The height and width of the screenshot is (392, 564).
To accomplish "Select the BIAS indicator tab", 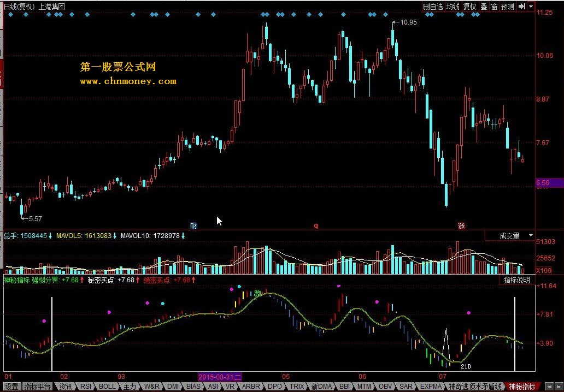I will 193,387.
